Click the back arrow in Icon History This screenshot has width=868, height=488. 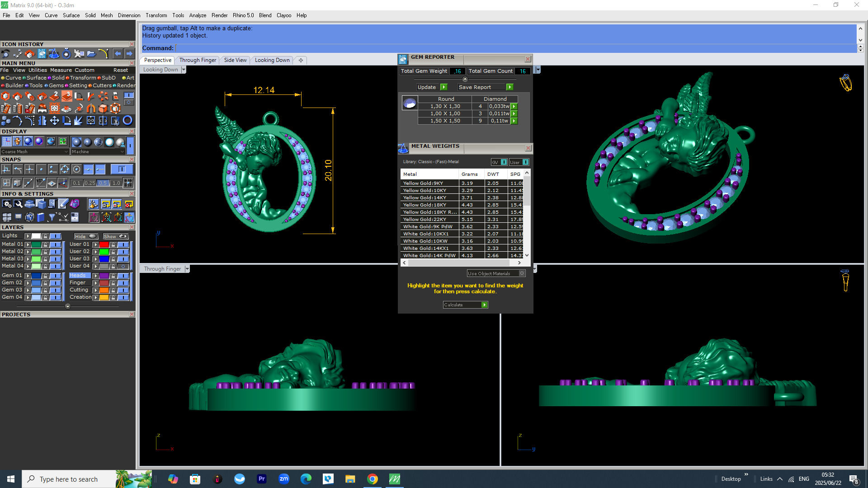pyautogui.click(x=118, y=54)
